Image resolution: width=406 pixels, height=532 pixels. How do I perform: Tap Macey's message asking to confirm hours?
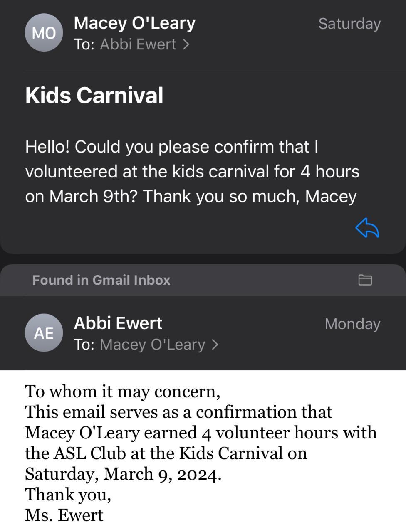pos(191,171)
